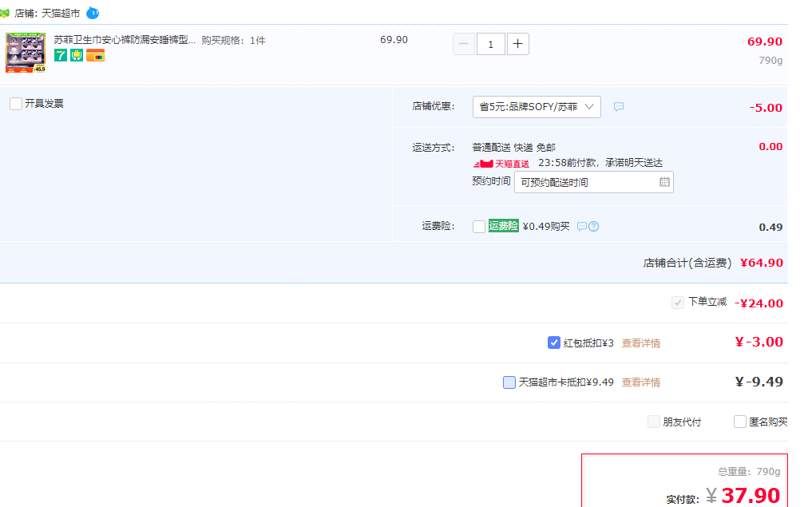Click the question mark help icon for 运费险
This screenshot has height=507, width=812.
tap(593, 226)
